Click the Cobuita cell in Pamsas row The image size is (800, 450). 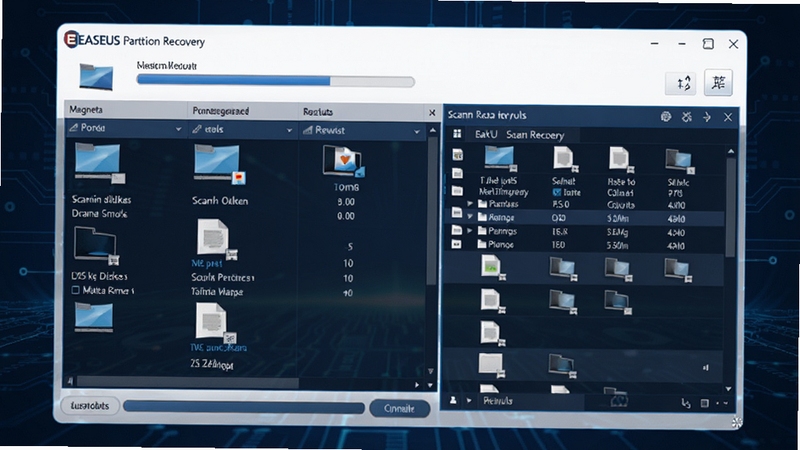pos(621,205)
